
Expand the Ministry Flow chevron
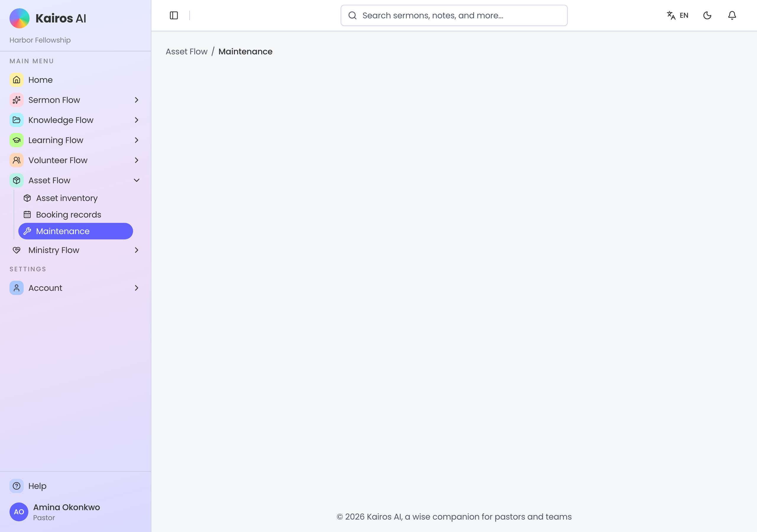(137, 250)
